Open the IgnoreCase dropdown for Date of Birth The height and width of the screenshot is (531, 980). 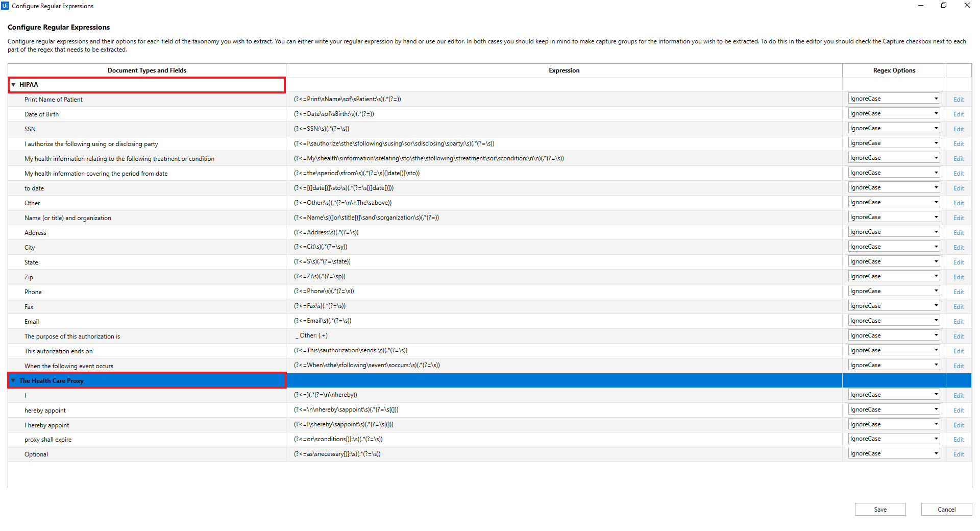point(935,113)
